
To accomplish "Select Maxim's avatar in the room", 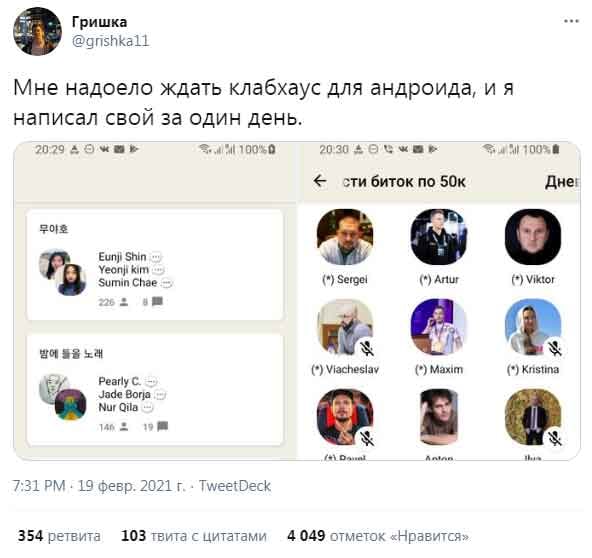I will [438, 327].
